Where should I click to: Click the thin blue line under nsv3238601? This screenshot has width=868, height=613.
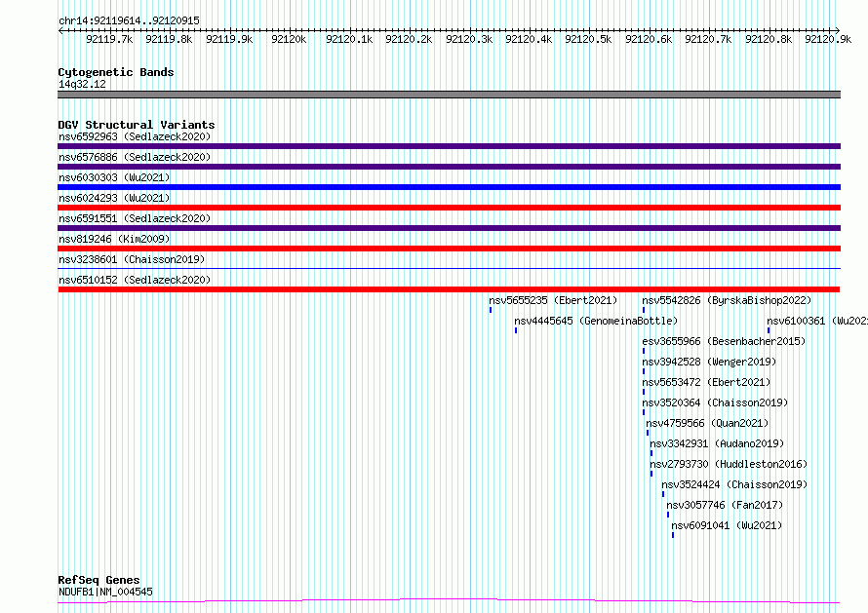[x=449, y=269]
